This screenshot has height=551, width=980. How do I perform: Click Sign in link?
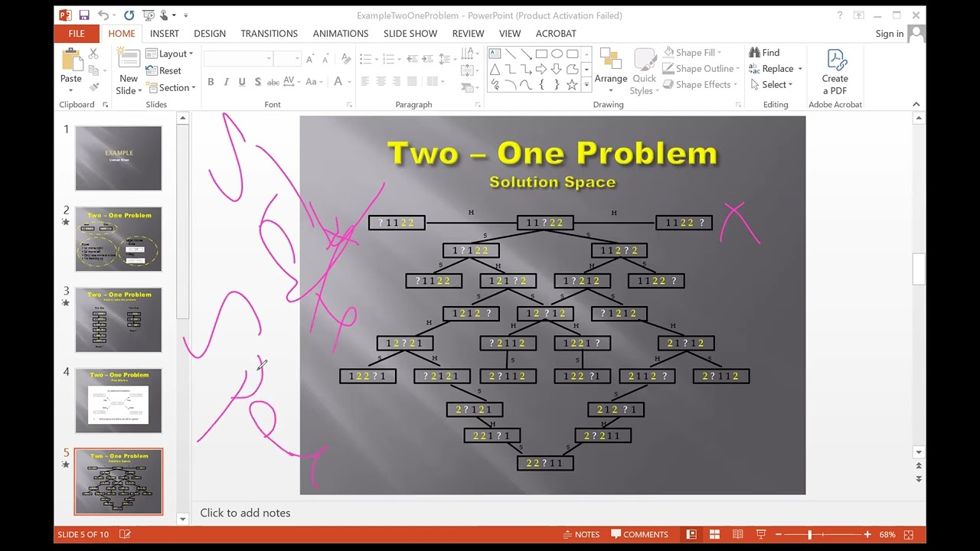(890, 34)
